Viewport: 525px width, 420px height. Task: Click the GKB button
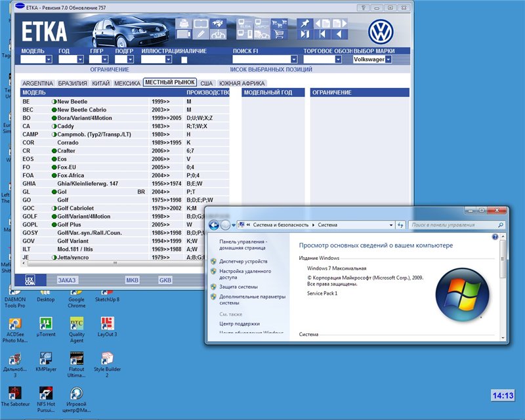click(x=165, y=280)
